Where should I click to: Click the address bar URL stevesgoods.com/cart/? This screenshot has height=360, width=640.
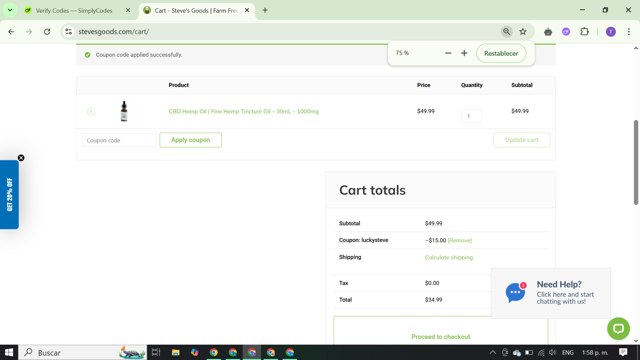pos(113,31)
